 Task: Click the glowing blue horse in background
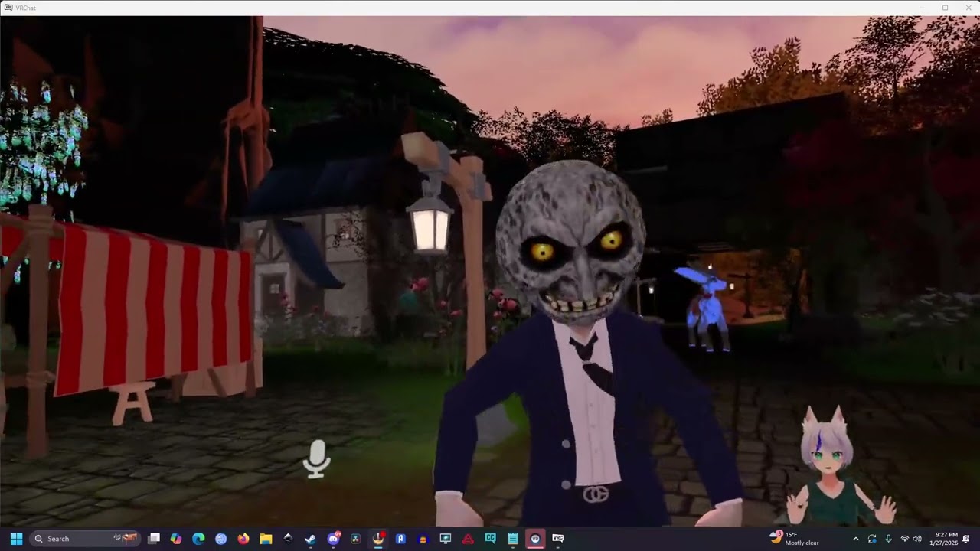tap(706, 308)
